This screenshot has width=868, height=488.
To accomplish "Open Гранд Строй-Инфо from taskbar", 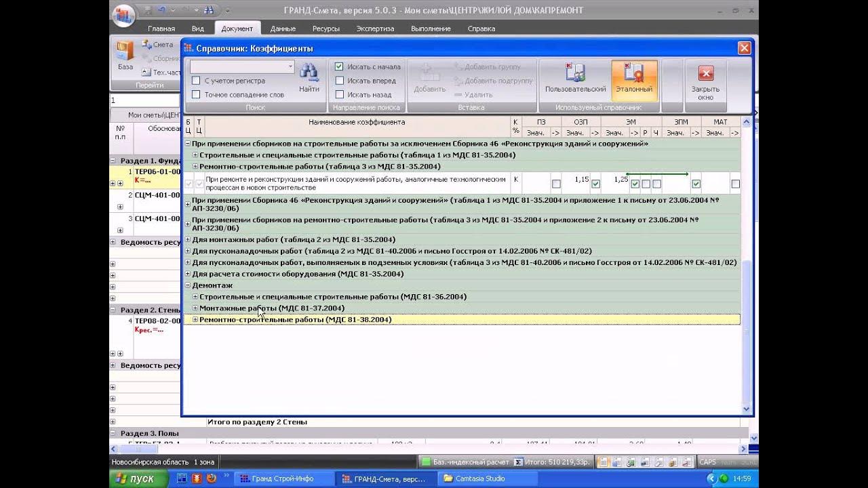I will (x=284, y=479).
